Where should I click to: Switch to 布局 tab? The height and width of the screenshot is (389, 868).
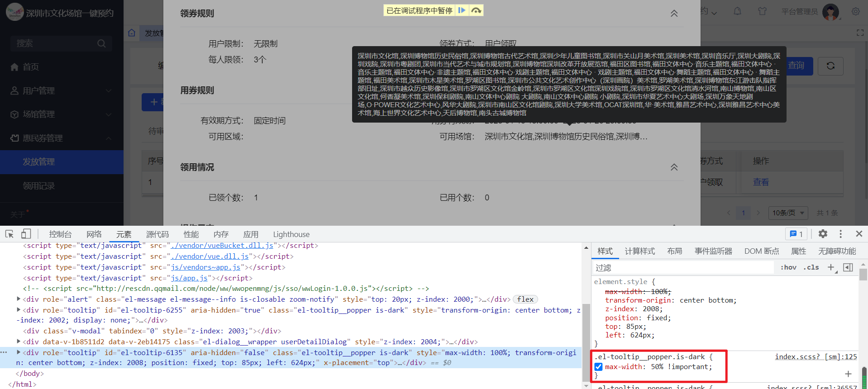click(674, 251)
